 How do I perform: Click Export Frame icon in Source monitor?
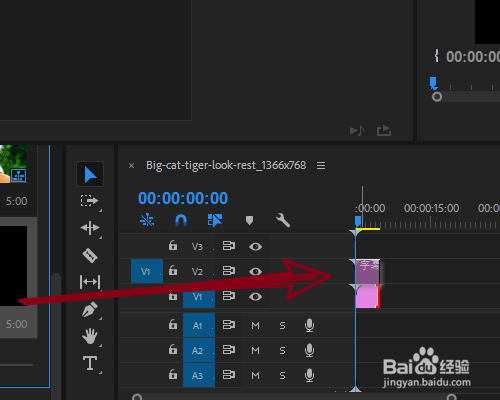click(384, 131)
